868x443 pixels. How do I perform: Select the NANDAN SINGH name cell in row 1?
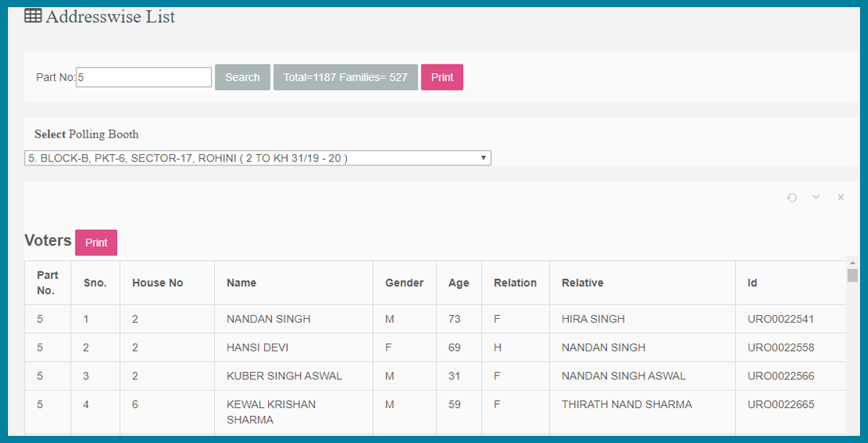(x=268, y=319)
